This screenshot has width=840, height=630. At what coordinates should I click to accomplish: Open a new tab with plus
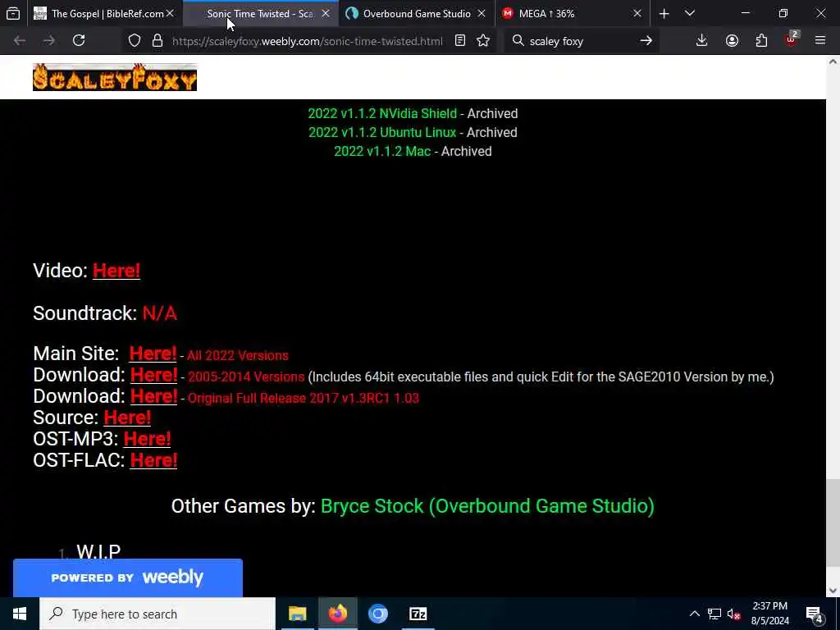click(664, 14)
